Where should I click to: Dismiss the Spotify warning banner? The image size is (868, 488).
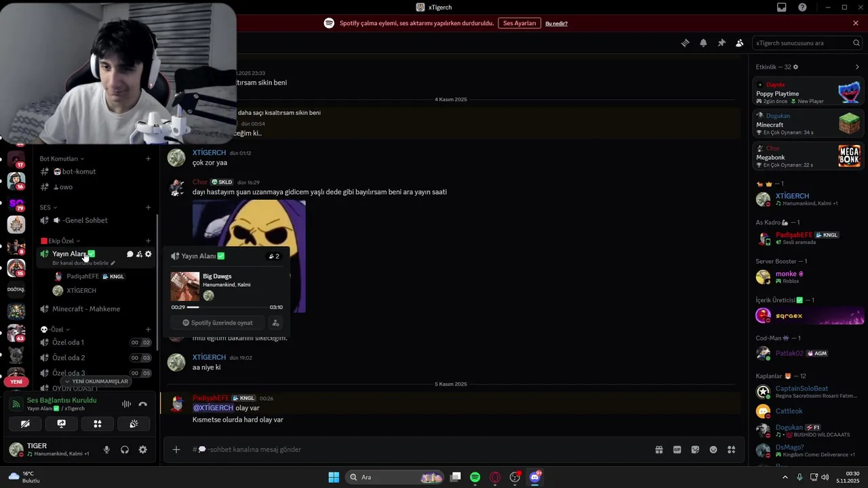click(856, 23)
